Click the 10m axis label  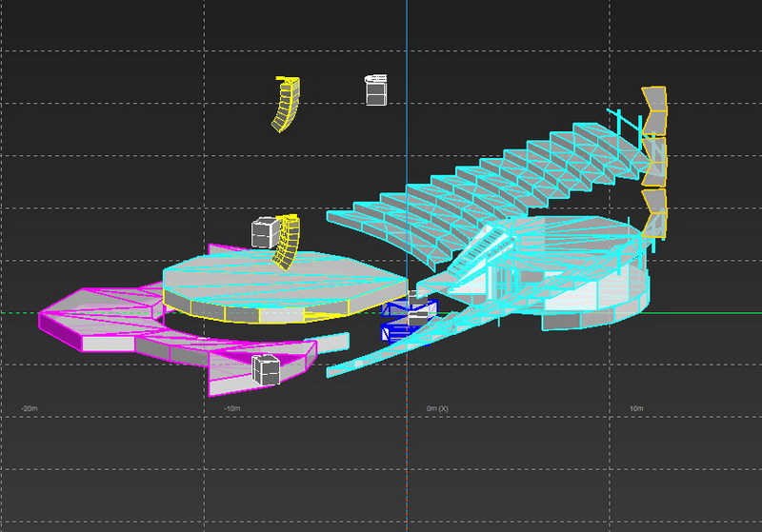click(636, 408)
